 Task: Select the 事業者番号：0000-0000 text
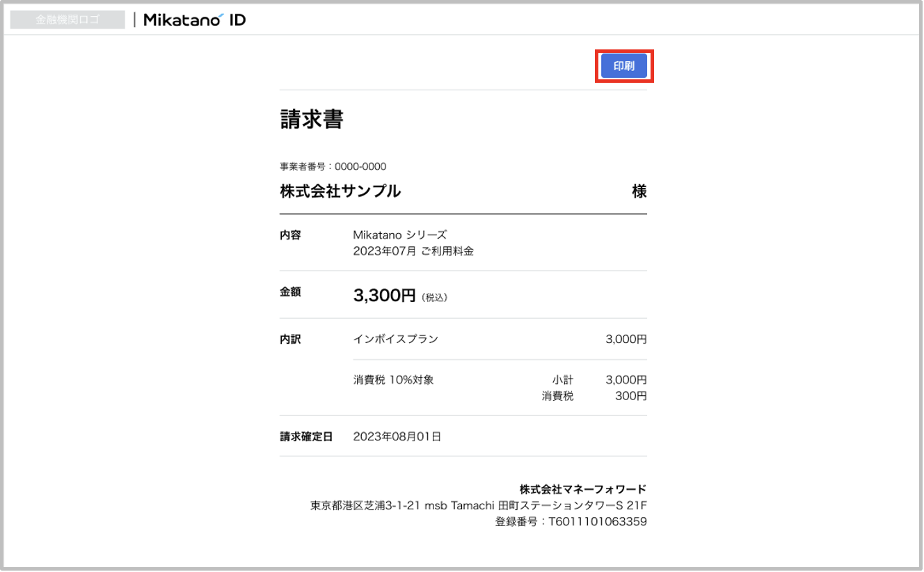point(333,166)
